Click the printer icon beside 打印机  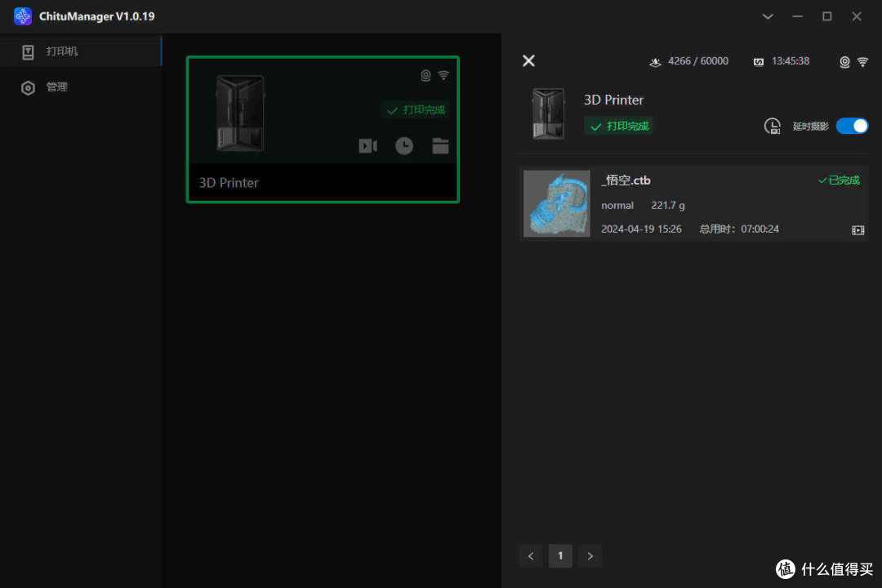coord(28,51)
